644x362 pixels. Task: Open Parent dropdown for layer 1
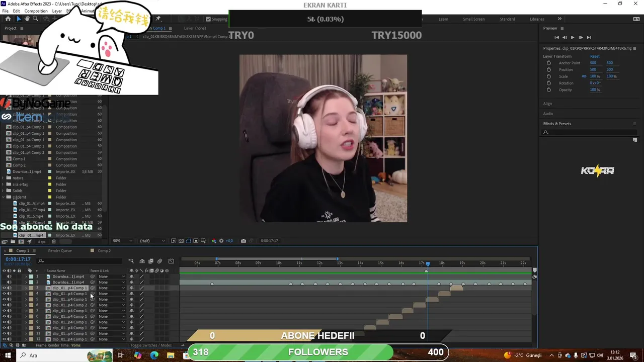pyautogui.click(x=112, y=277)
